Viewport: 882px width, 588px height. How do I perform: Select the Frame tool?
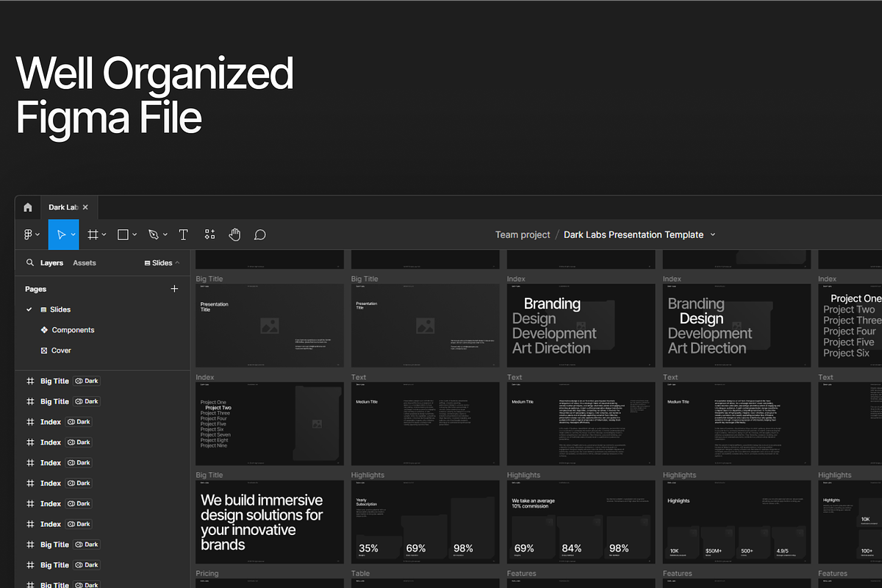[93, 234]
